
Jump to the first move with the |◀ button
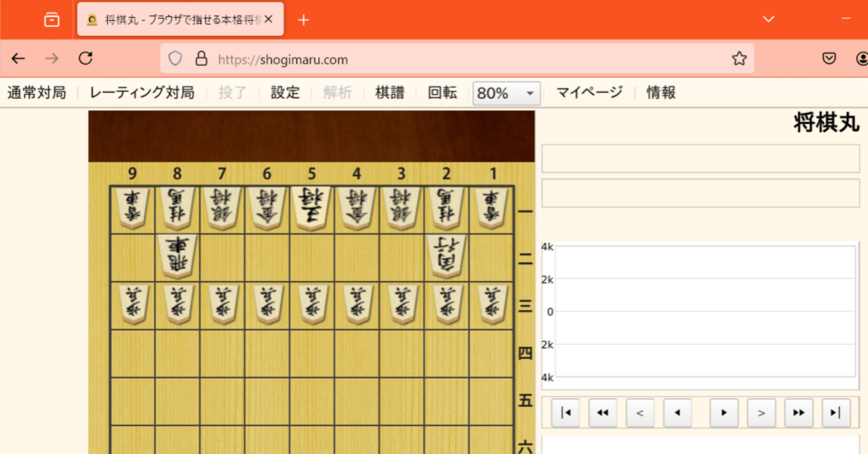coord(566,413)
